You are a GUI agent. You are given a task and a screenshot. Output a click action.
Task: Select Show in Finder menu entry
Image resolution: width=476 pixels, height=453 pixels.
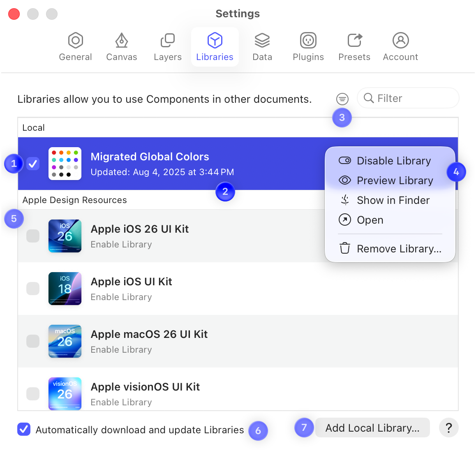pyautogui.click(x=390, y=200)
